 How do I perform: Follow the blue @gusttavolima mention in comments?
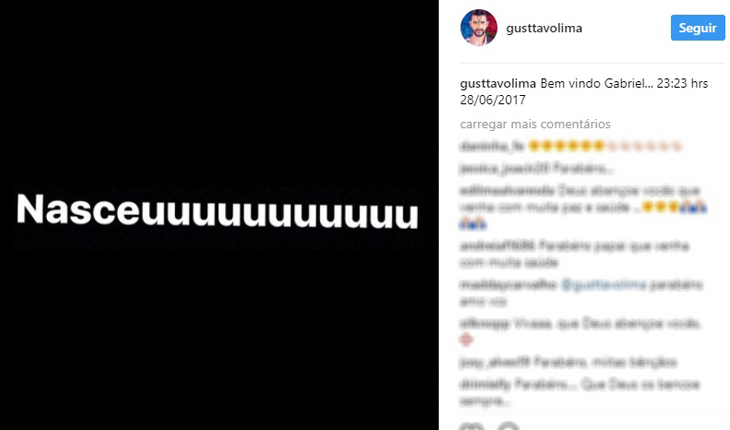click(x=604, y=284)
